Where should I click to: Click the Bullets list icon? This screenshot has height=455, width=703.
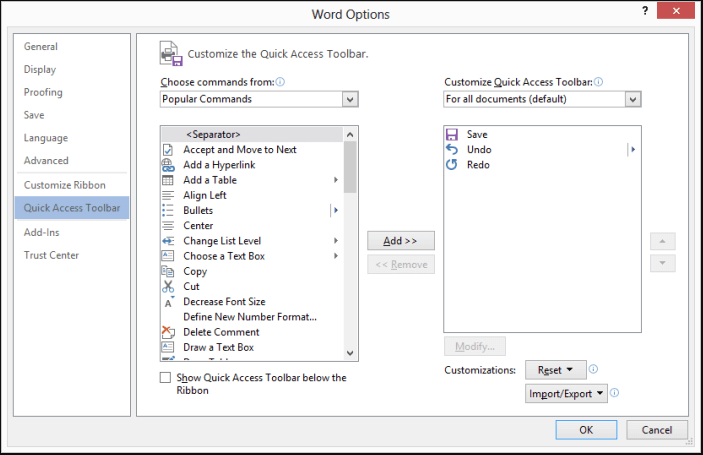point(168,210)
